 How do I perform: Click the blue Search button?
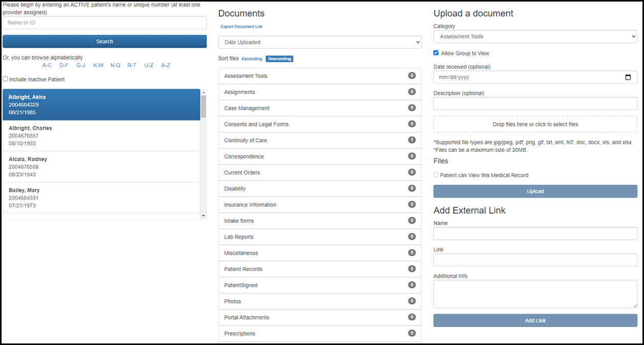105,42
